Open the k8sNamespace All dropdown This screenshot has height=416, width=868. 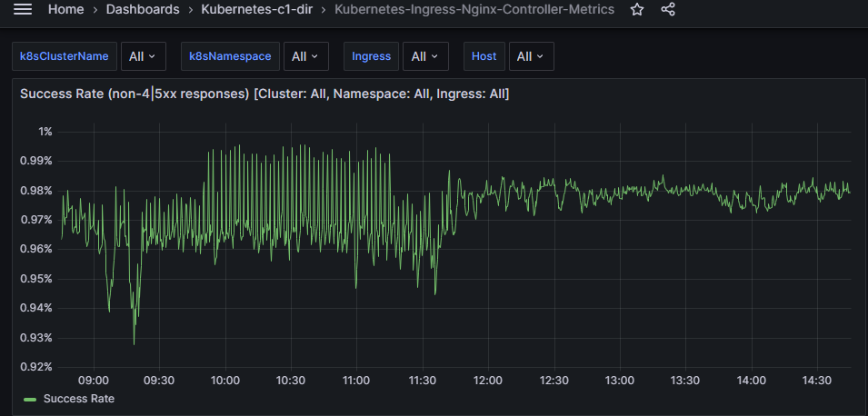coord(305,56)
